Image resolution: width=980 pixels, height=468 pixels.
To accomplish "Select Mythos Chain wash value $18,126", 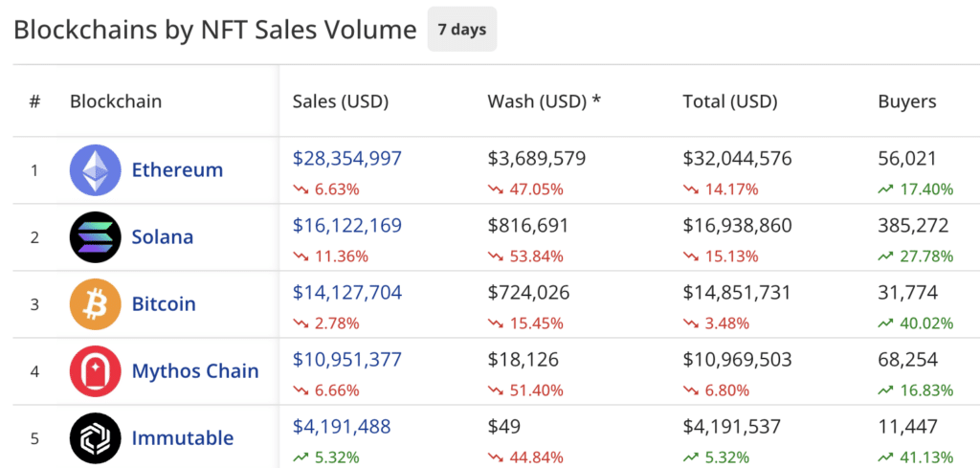I will tap(523, 360).
